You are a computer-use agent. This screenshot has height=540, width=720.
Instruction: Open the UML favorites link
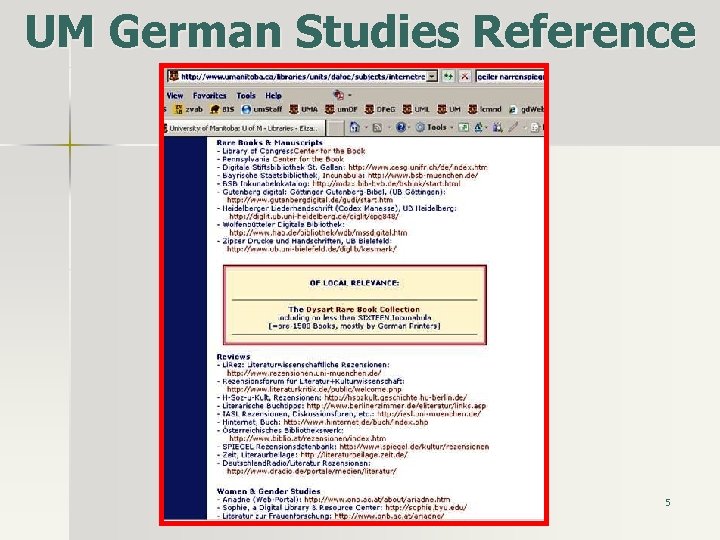coord(416,109)
